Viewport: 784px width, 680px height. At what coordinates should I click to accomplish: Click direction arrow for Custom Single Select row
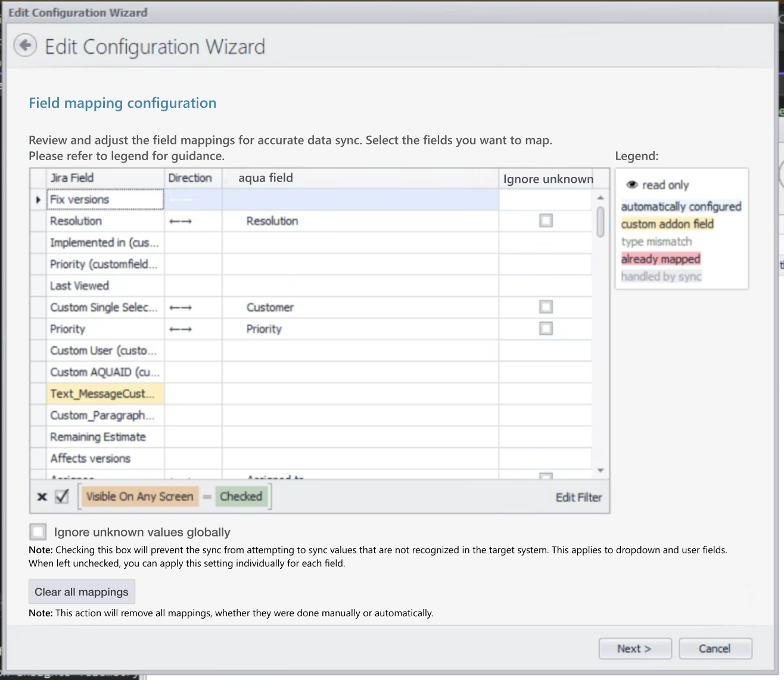pos(180,308)
